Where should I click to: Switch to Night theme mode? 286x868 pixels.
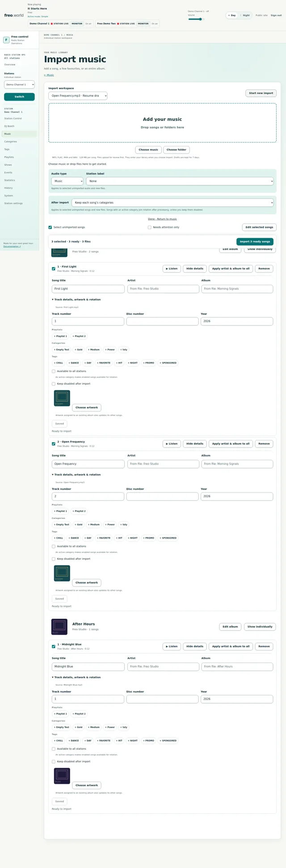(245, 15)
